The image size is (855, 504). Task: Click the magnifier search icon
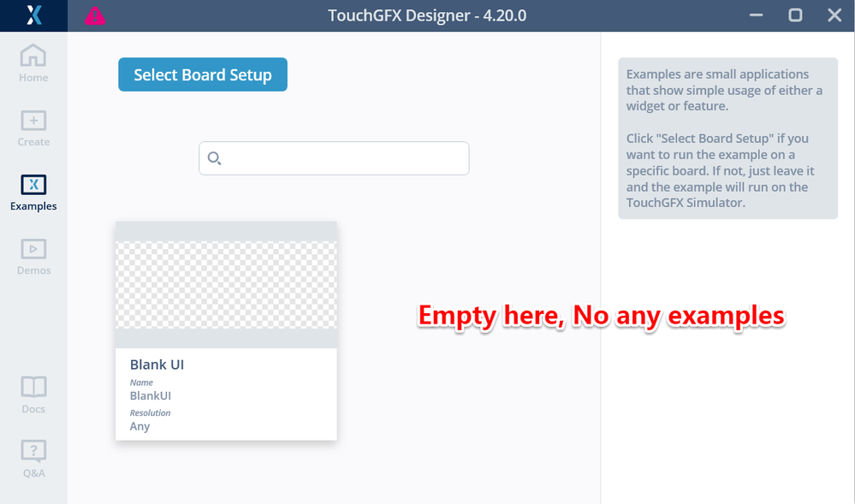pos(214,158)
